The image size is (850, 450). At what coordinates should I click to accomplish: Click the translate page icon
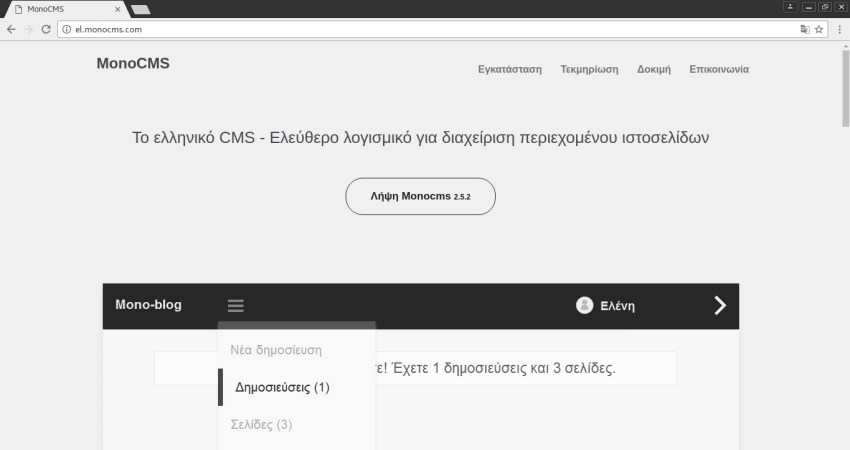point(804,29)
